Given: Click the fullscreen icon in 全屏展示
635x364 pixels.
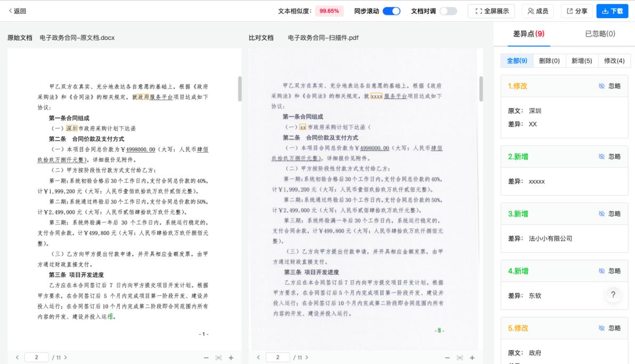Looking at the screenshot, I should pyautogui.click(x=479, y=11).
